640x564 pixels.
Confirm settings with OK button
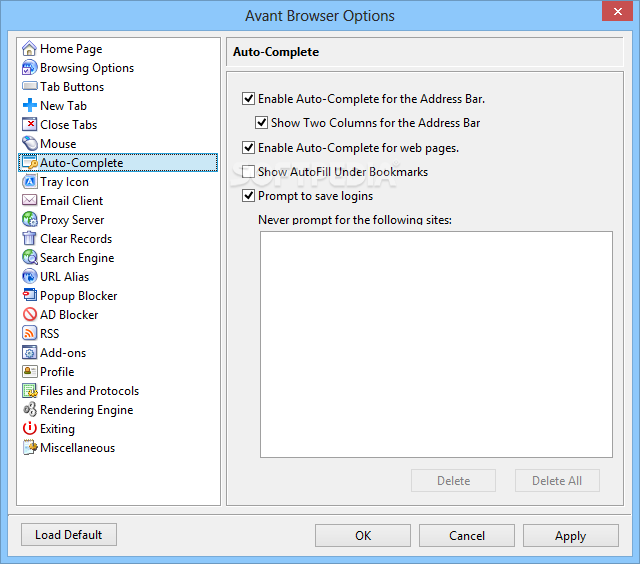point(363,535)
